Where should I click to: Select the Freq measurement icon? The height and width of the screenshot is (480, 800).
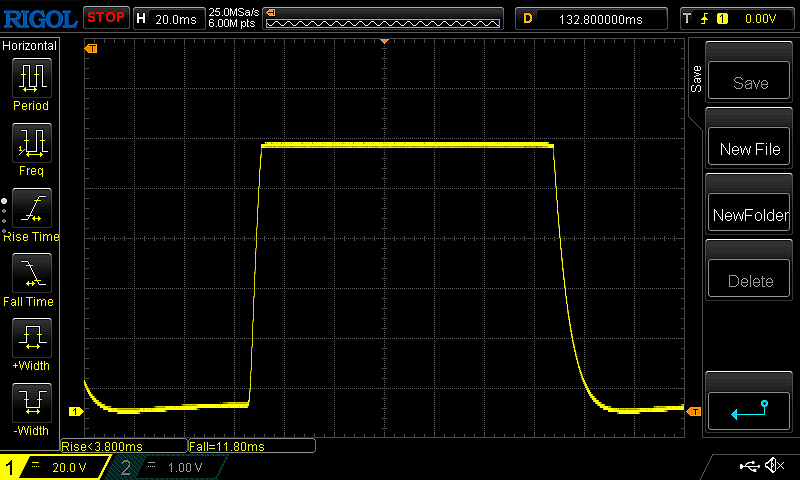click(x=32, y=142)
